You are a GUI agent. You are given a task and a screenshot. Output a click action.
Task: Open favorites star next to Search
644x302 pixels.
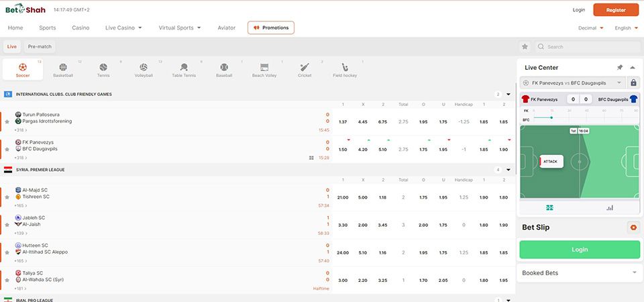coord(525,47)
